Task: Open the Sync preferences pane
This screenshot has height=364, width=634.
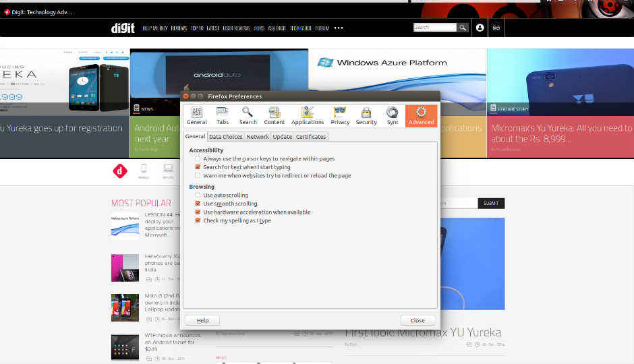Action: 393,115
